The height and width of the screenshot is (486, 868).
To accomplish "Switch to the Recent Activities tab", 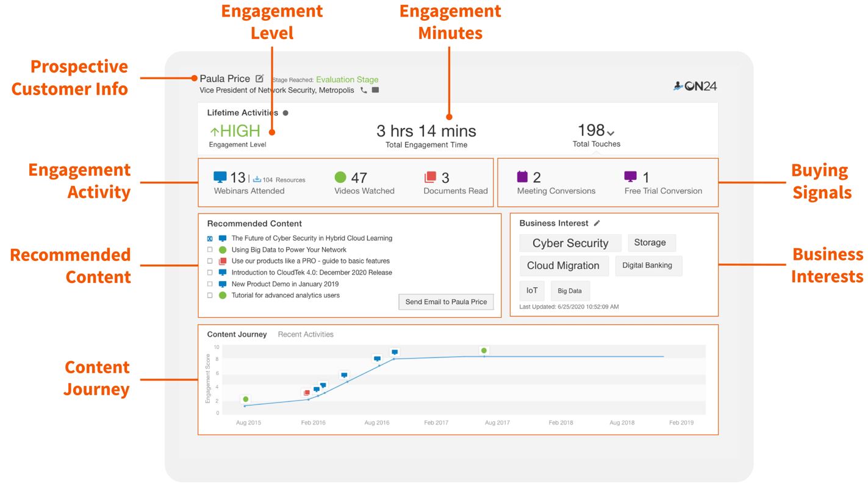I will click(306, 334).
